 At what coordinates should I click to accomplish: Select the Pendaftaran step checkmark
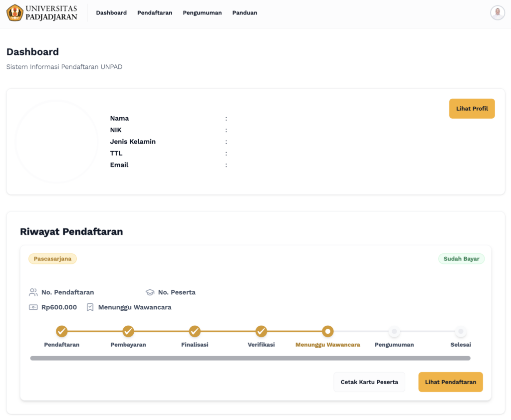pyautogui.click(x=61, y=331)
